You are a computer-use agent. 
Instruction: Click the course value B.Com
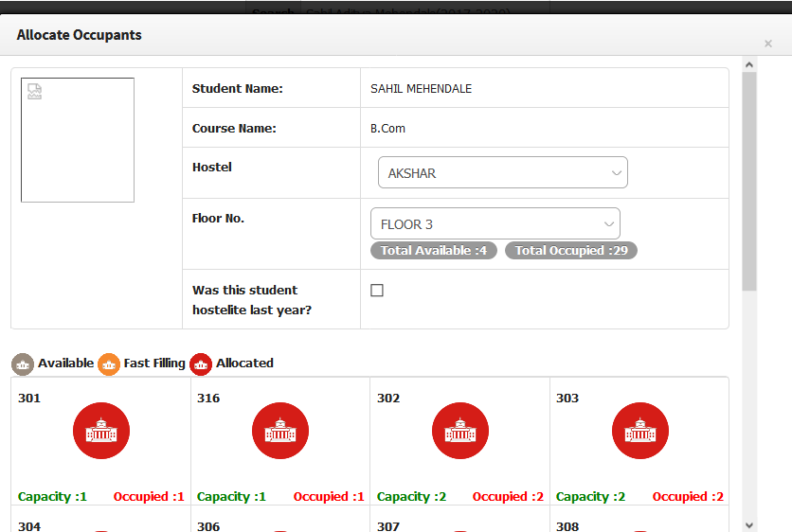(x=387, y=128)
